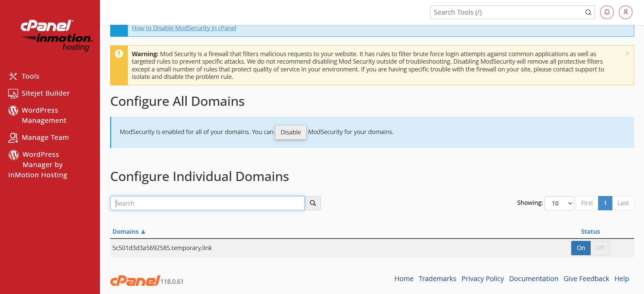
Task: Open Tools in the sidebar
Action: pyautogui.click(x=31, y=76)
